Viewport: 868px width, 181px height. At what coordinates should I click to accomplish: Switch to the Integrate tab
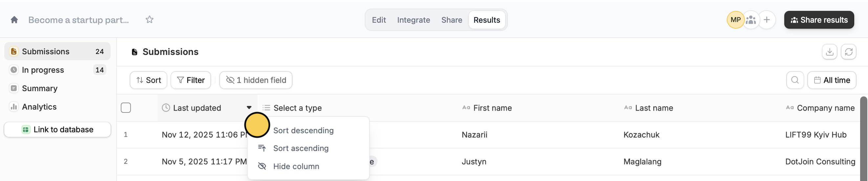pos(413,20)
